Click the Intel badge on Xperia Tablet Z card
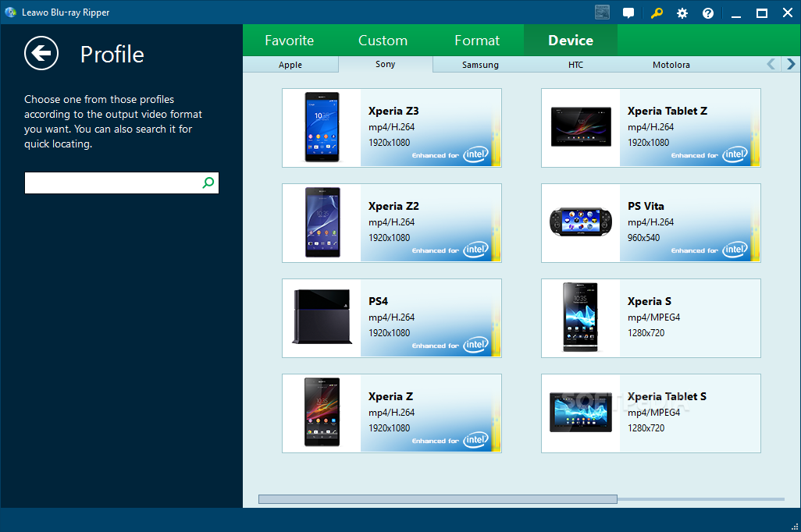Screen dimensions: 801x532 (x=735, y=154)
